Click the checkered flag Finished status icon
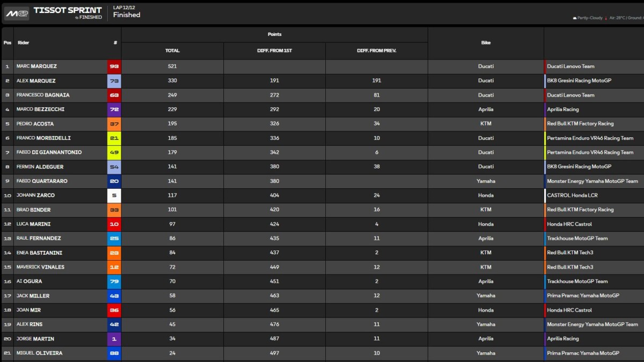 coord(77,18)
